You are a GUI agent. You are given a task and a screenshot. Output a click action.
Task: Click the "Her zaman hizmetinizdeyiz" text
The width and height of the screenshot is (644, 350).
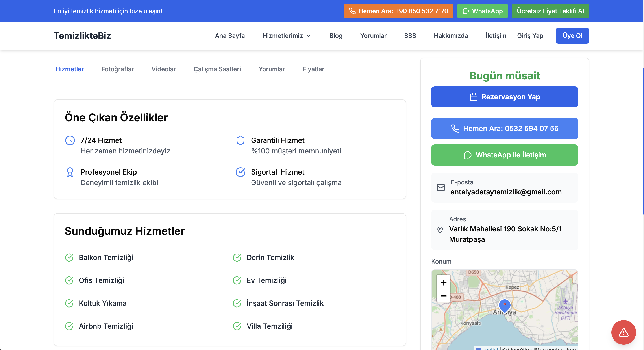(125, 151)
